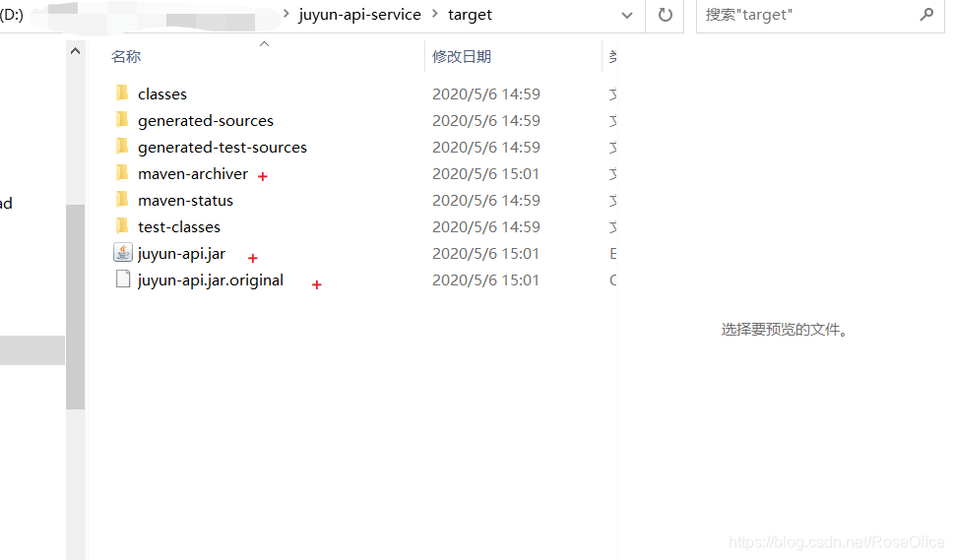
Task: Open the address bar history dropdown
Action: point(627,15)
